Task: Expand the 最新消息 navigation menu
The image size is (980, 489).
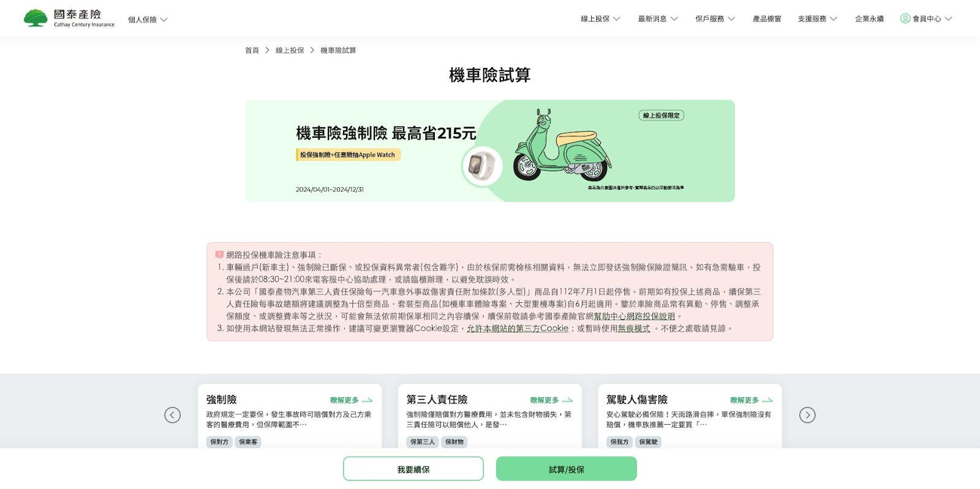Action: 658,19
